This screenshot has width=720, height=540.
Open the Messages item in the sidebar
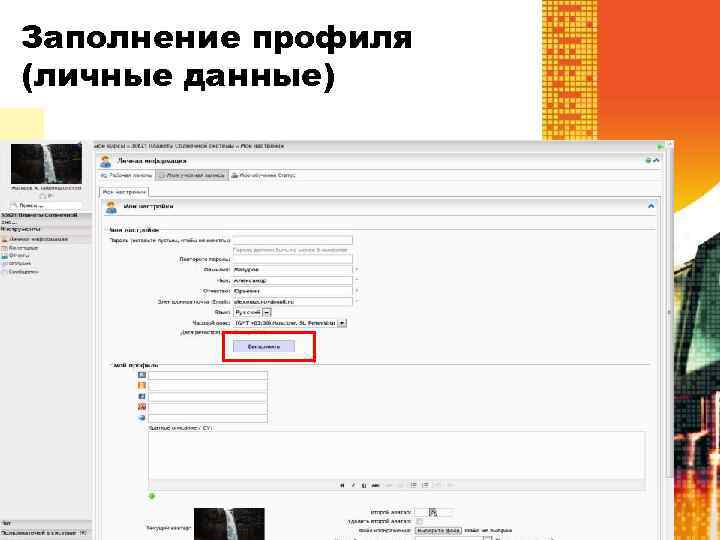click(x=20, y=272)
